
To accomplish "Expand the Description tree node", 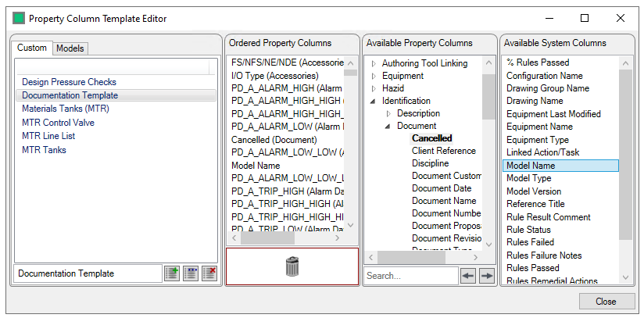I will [x=388, y=113].
